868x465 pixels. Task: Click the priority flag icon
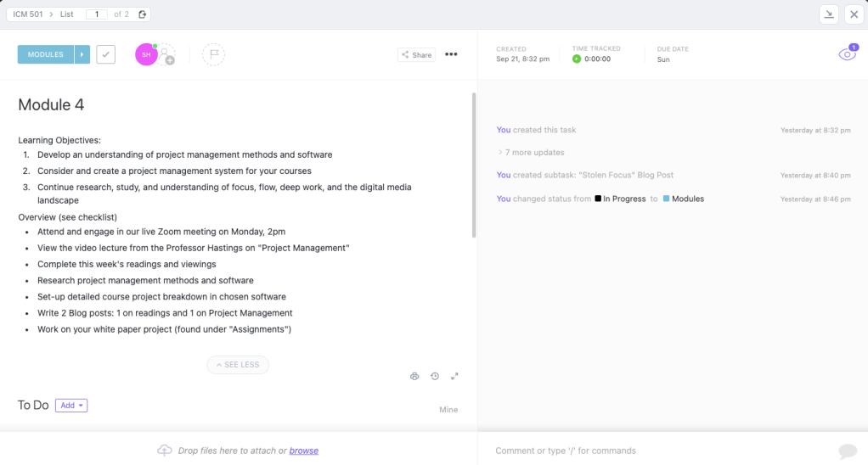(x=213, y=54)
